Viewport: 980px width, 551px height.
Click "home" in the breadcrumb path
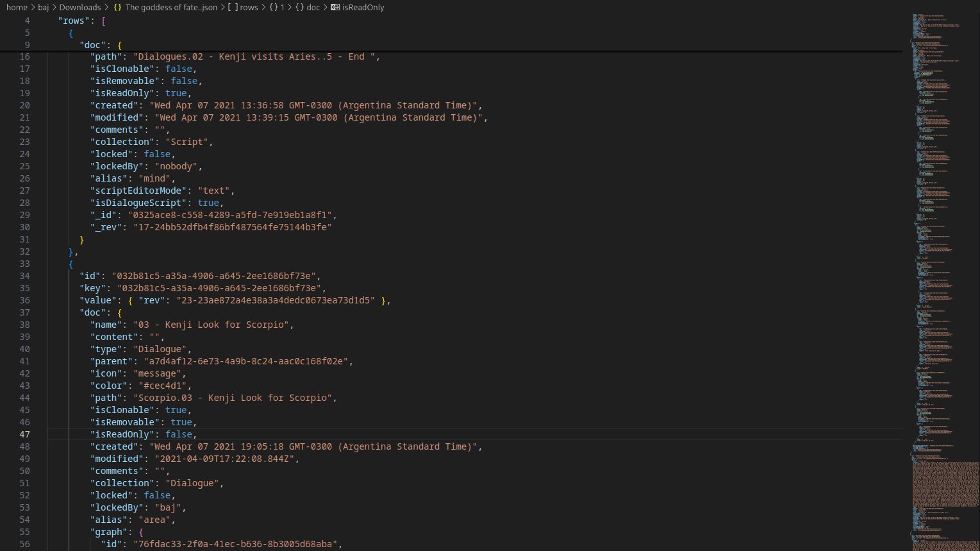[17, 7]
